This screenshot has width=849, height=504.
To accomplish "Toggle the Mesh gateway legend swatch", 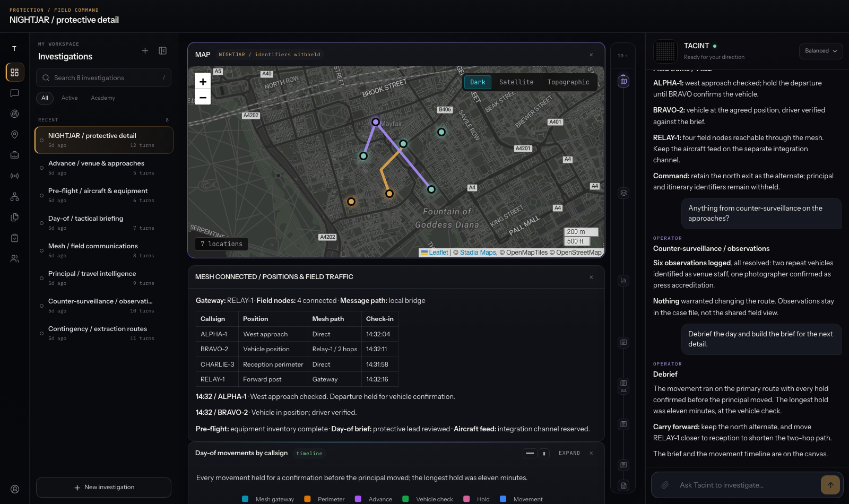I will (245, 499).
